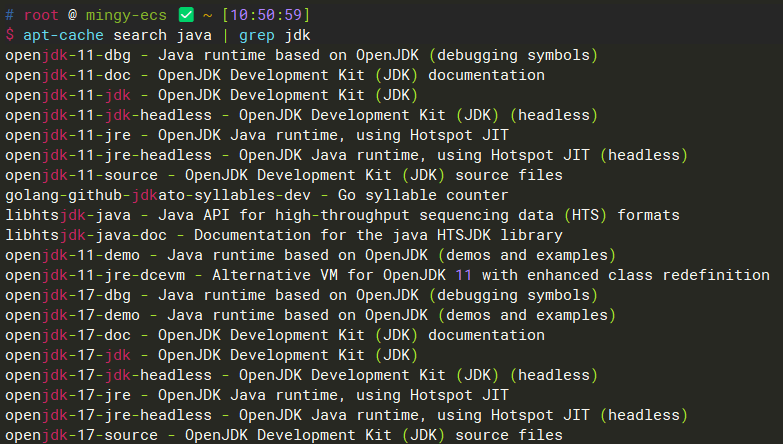Select the openjdk-17-jre package line

257,395
